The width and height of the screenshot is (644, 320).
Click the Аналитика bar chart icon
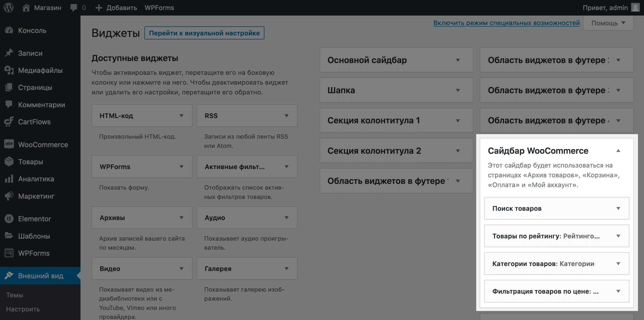point(9,179)
